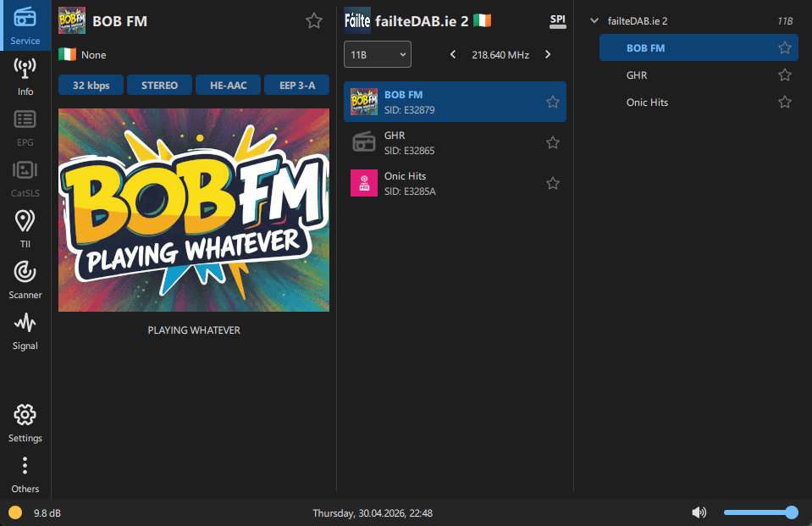Select GHR in the ensemble tree

click(699, 75)
